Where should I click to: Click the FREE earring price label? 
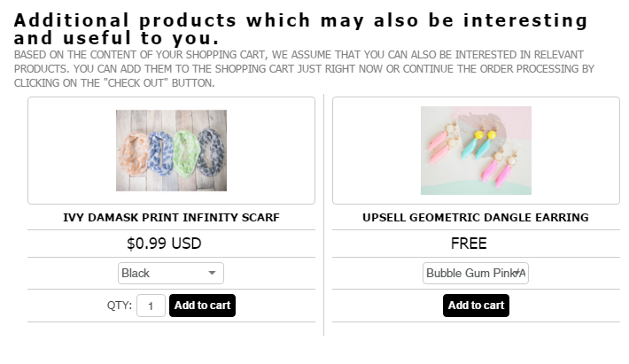click(x=469, y=244)
